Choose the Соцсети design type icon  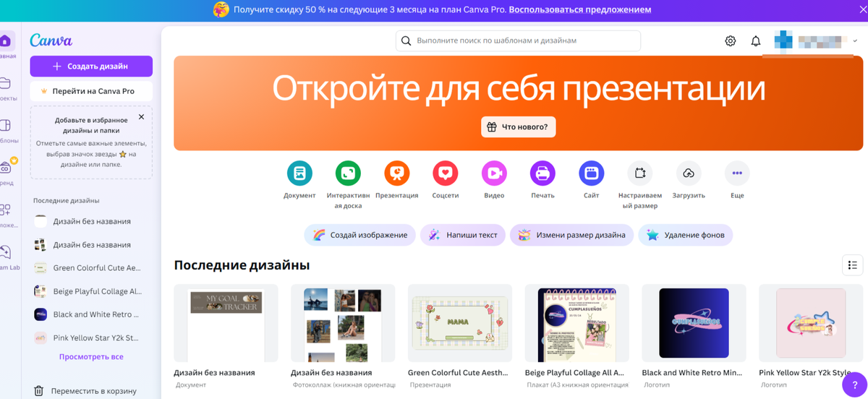(x=446, y=173)
